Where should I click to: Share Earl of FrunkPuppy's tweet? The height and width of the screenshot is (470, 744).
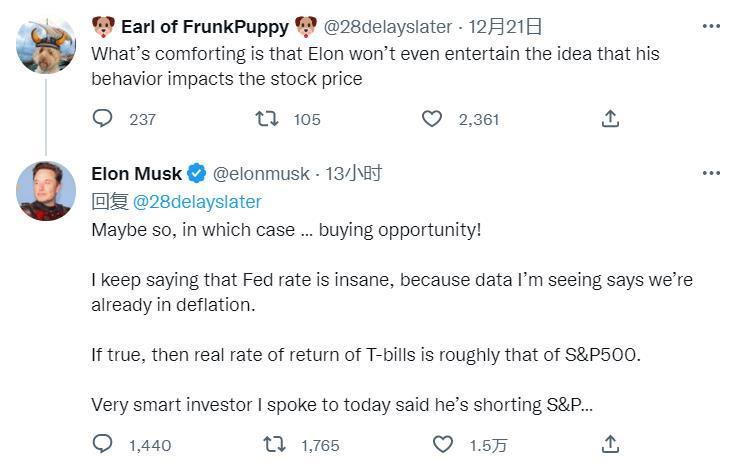pos(610,119)
